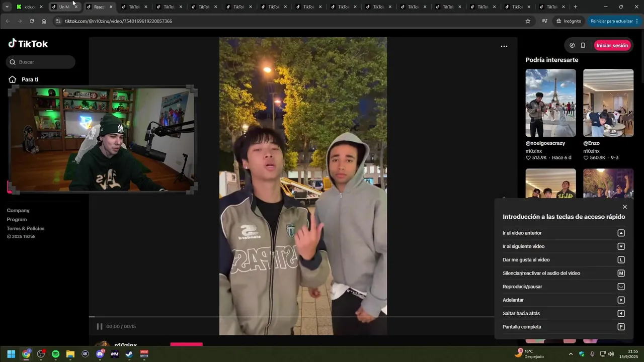Click the down-arrow key icon for next video
The height and width of the screenshot is (362, 644).
coord(621,246)
